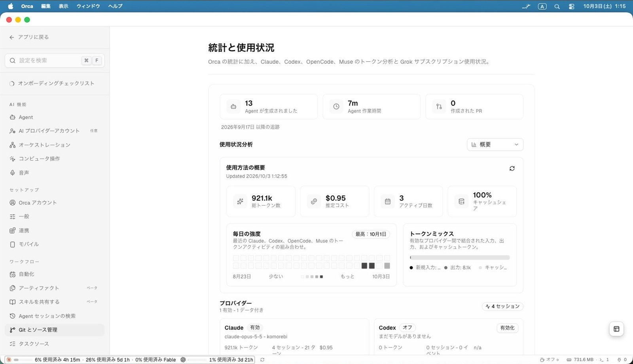Open the 概要 view dropdown
The height and width of the screenshot is (364, 633).
(x=495, y=144)
